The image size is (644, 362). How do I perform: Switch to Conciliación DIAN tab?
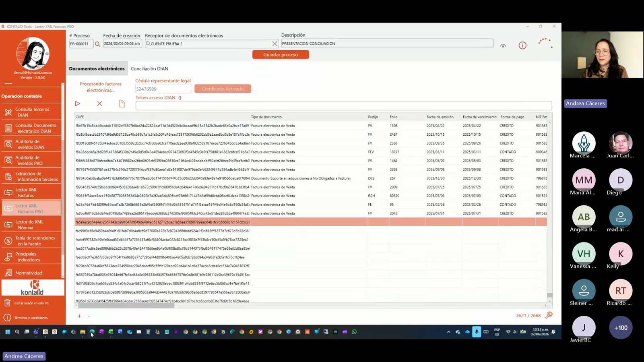coord(149,69)
